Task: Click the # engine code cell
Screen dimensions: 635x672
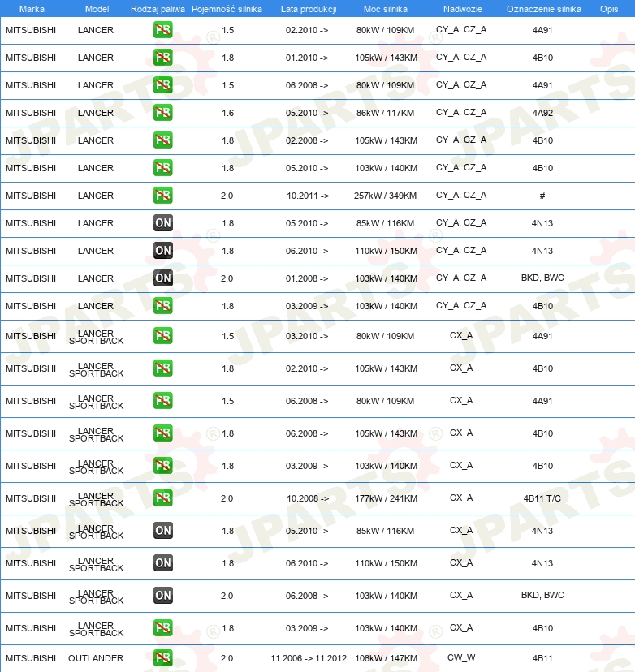Action: pos(542,196)
